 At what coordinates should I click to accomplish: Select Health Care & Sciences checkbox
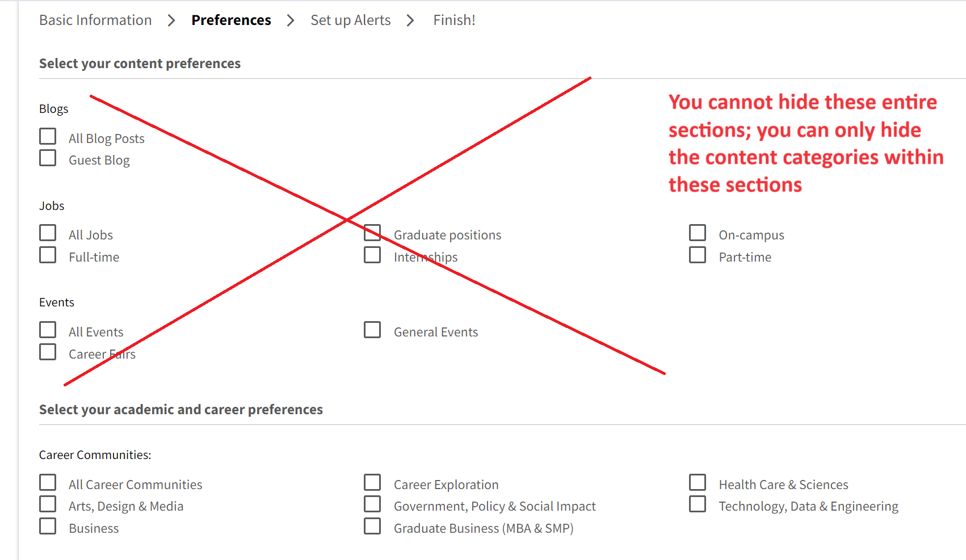point(698,483)
